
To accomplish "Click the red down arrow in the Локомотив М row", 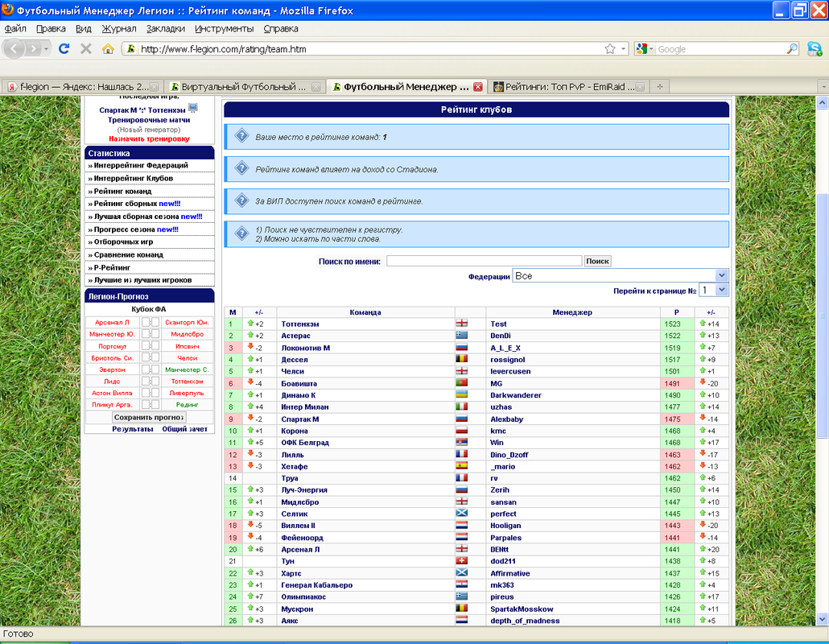I will pyautogui.click(x=250, y=346).
